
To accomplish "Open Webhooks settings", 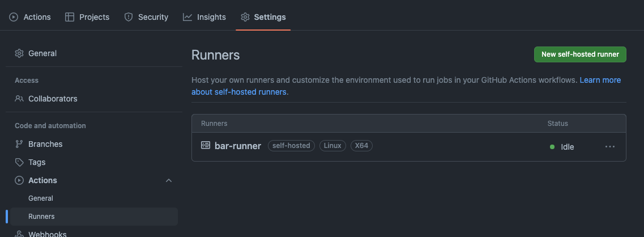I will click(93, 233).
